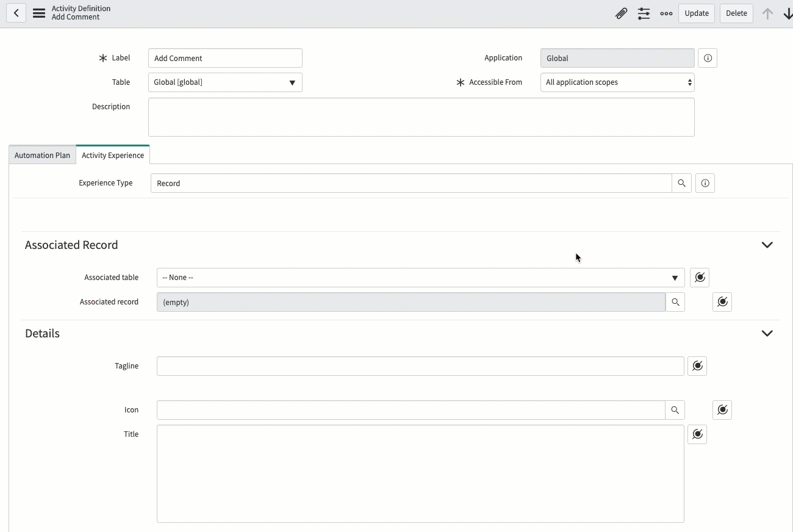This screenshot has width=793, height=532.
Task: Click the Details section heading
Action: pyautogui.click(x=42, y=333)
